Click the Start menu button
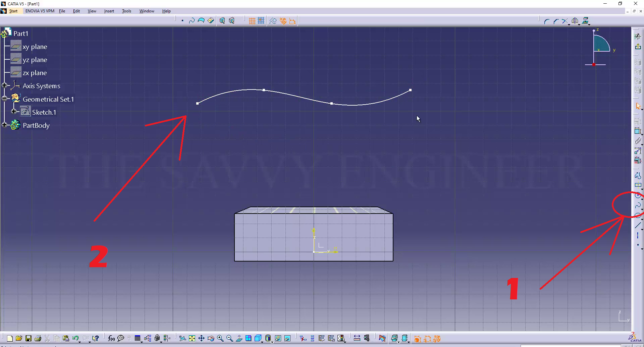 [13, 11]
